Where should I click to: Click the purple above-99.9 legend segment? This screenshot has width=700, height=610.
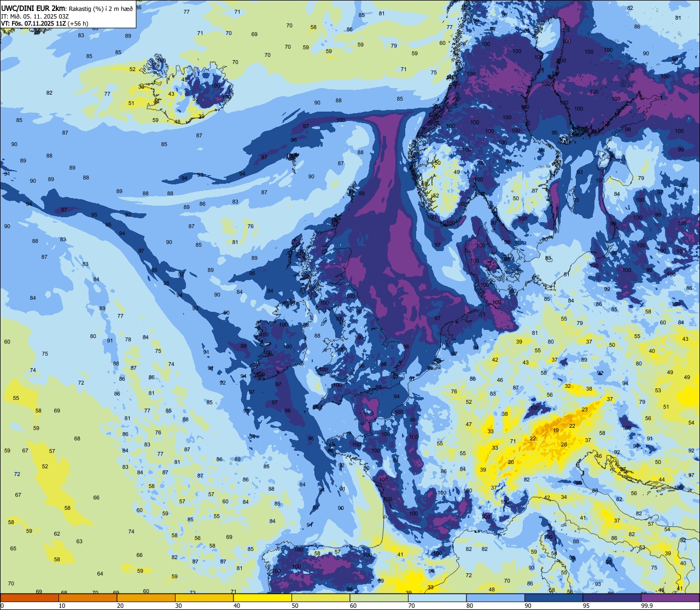point(670,598)
